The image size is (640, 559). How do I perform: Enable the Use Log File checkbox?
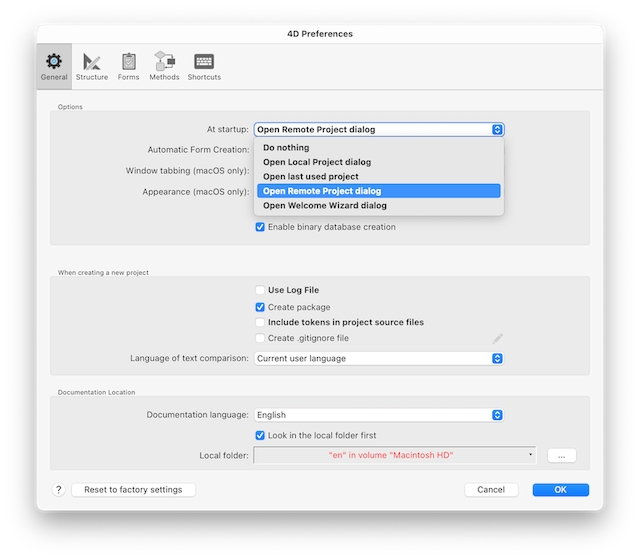260,291
